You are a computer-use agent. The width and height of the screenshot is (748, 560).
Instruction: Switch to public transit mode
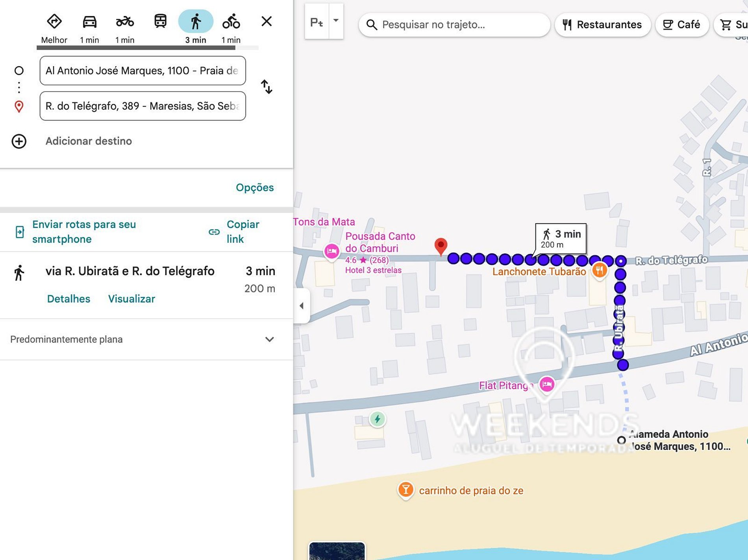tap(160, 21)
